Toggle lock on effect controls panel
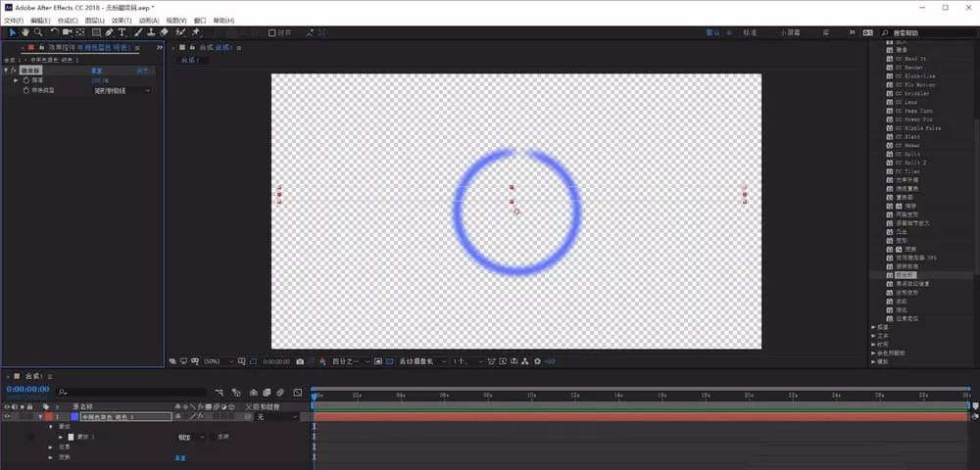Screen dimensions: 980x470 coord(41,47)
